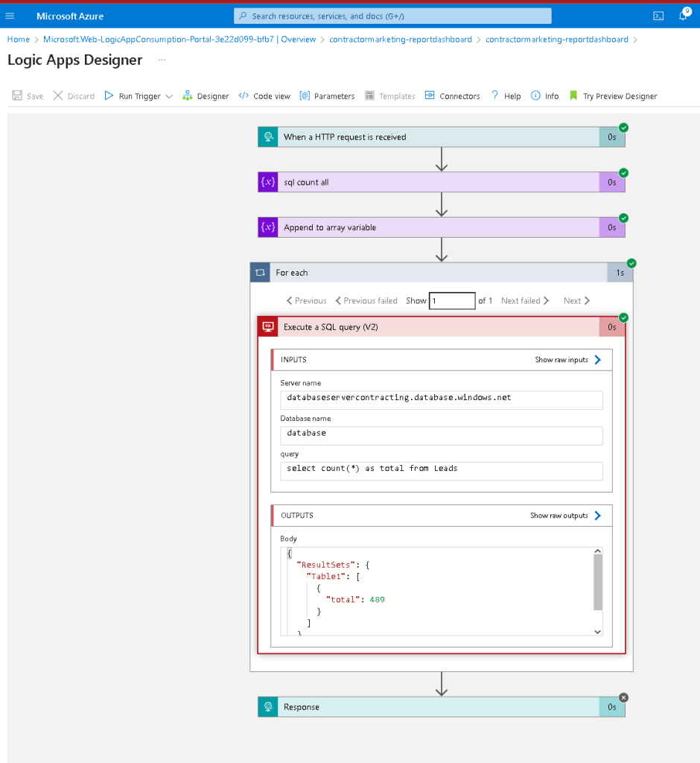Open the Azure portal hamburger menu

point(10,16)
